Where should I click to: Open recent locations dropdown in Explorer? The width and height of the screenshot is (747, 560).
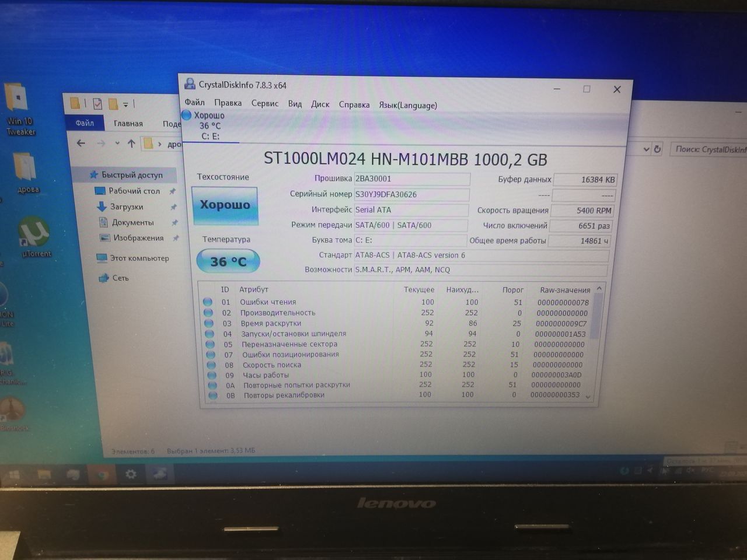coord(117,143)
